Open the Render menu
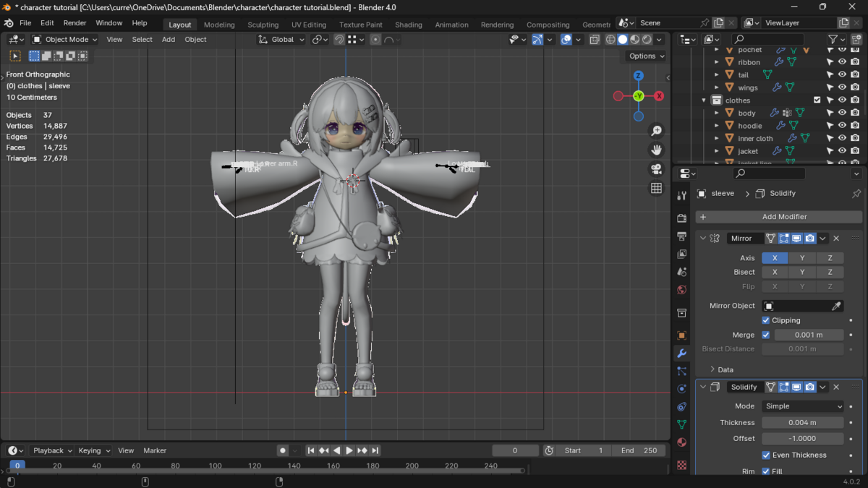 point(75,23)
